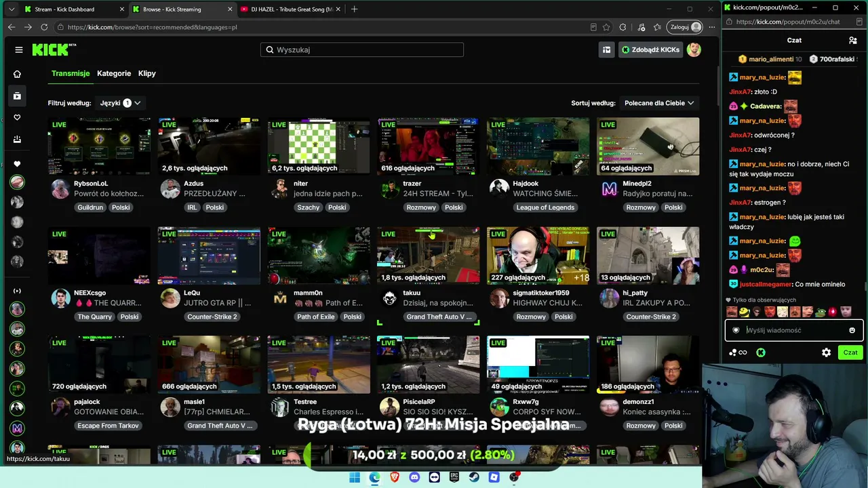Click the Kick logo to go home

pyautogui.click(x=54, y=49)
